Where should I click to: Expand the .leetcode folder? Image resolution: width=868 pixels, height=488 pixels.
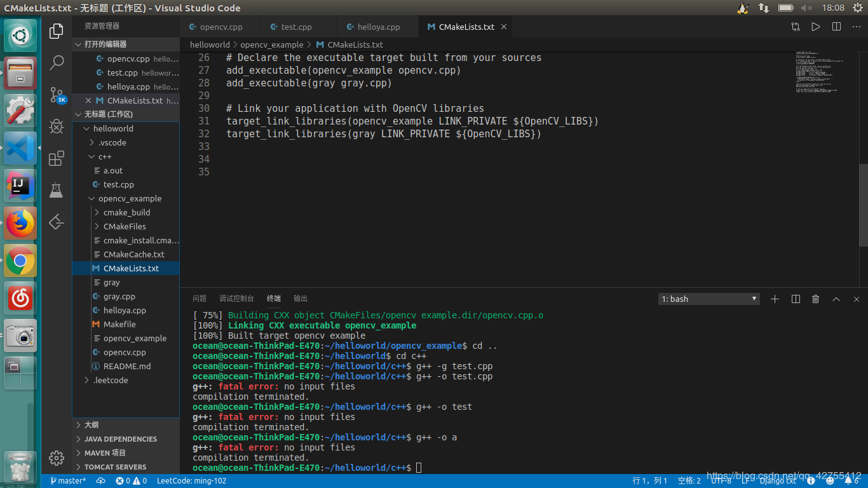tap(126, 380)
